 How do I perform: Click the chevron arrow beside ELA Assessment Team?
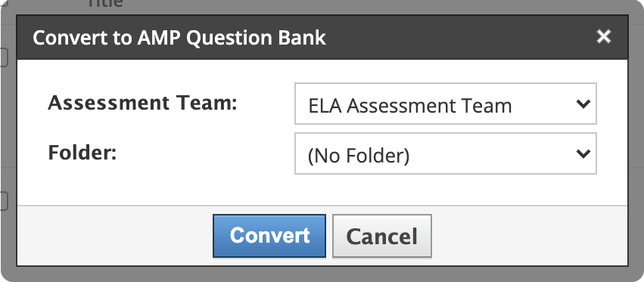coord(583,104)
